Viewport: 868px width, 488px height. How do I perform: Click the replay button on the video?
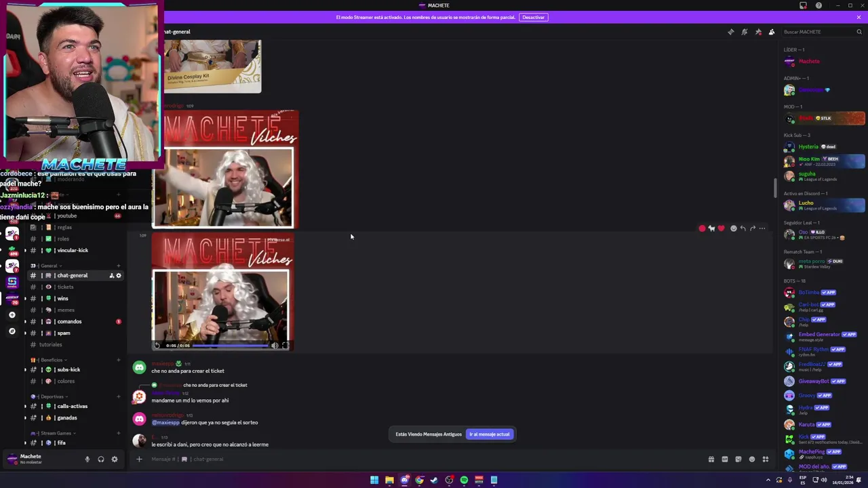(158, 346)
